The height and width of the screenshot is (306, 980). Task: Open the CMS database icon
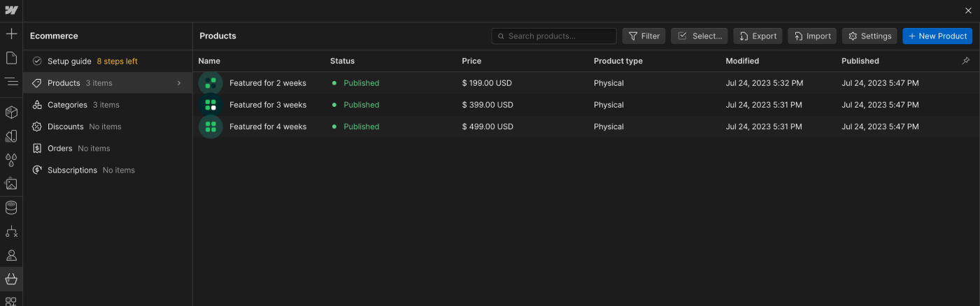(x=11, y=207)
